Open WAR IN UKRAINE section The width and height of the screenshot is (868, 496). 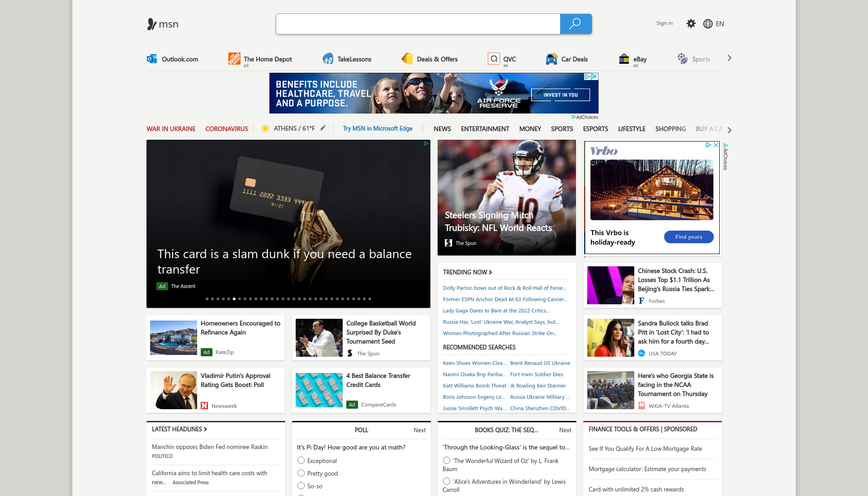click(171, 129)
